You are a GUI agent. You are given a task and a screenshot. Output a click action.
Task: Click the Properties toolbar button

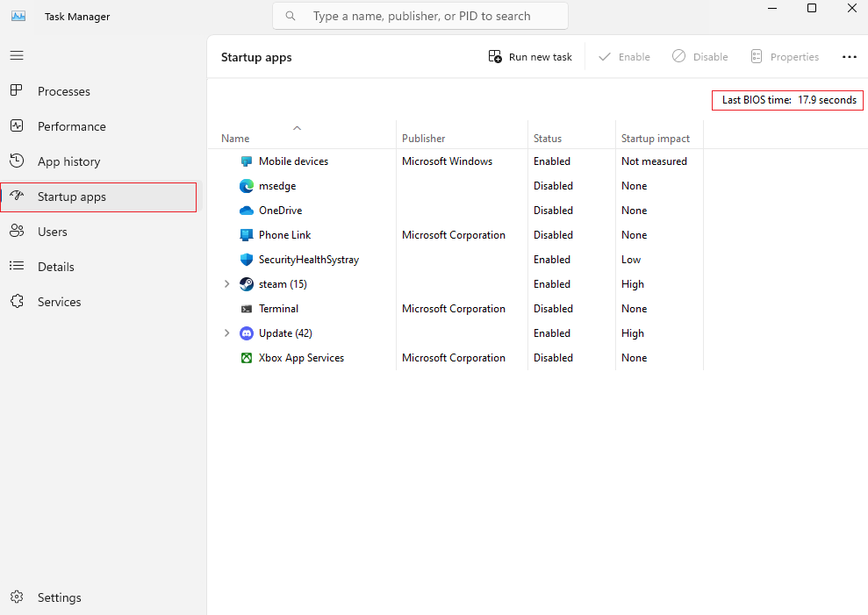[x=785, y=56]
